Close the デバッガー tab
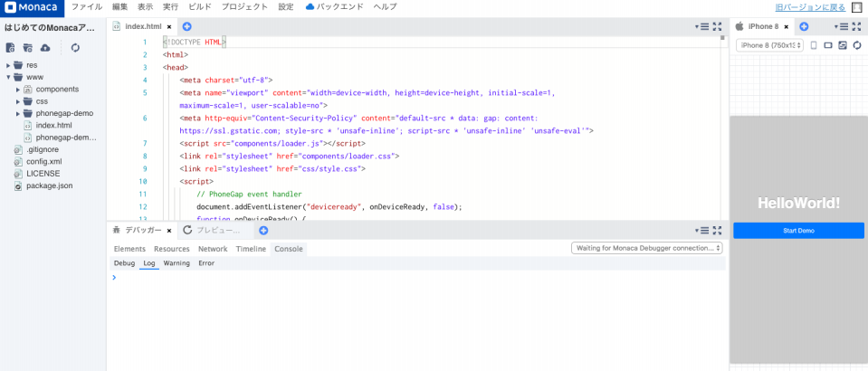The width and height of the screenshot is (868, 371). pyautogui.click(x=169, y=231)
